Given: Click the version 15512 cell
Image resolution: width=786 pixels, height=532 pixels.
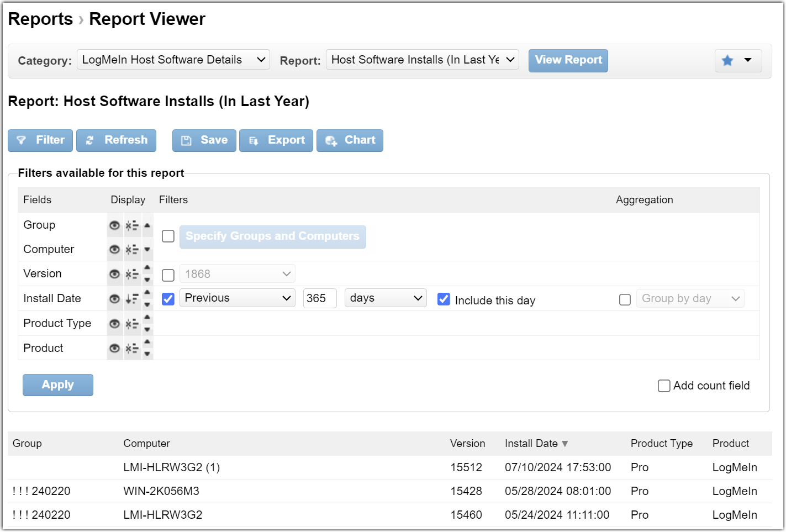Looking at the screenshot, I should pos(466,467).
